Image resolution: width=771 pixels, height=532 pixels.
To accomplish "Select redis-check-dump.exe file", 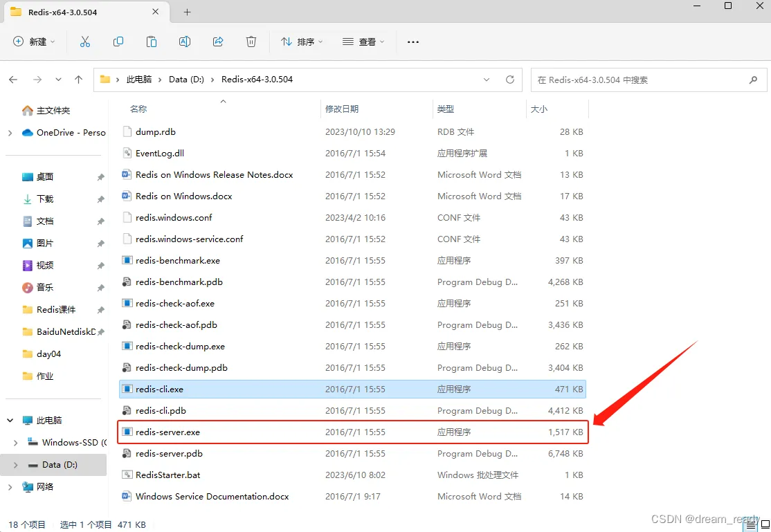I will pyautogui.click(x=352, y=346).
